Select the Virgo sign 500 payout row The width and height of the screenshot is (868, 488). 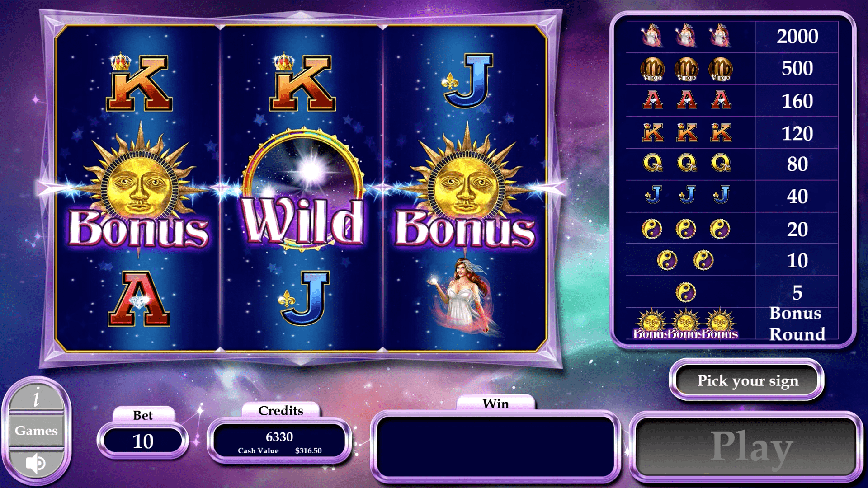pyautogui.click(x=732, y=69)
